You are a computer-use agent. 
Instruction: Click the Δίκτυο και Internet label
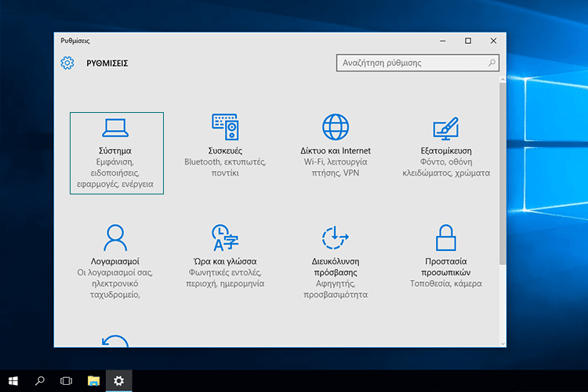pyautogui.click(x=336, y=151)
